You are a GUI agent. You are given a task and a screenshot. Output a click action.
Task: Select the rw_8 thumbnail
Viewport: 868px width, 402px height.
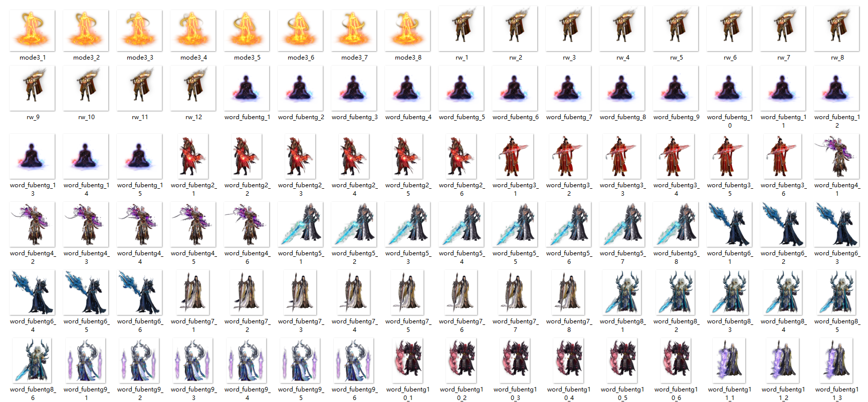(837, 29)
